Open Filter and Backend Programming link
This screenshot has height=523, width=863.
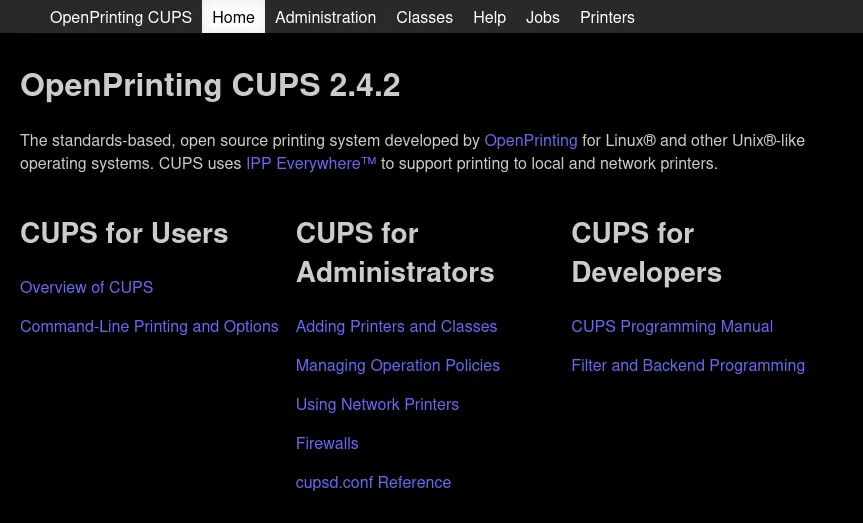pyautogui.click(x=688, y=366)
